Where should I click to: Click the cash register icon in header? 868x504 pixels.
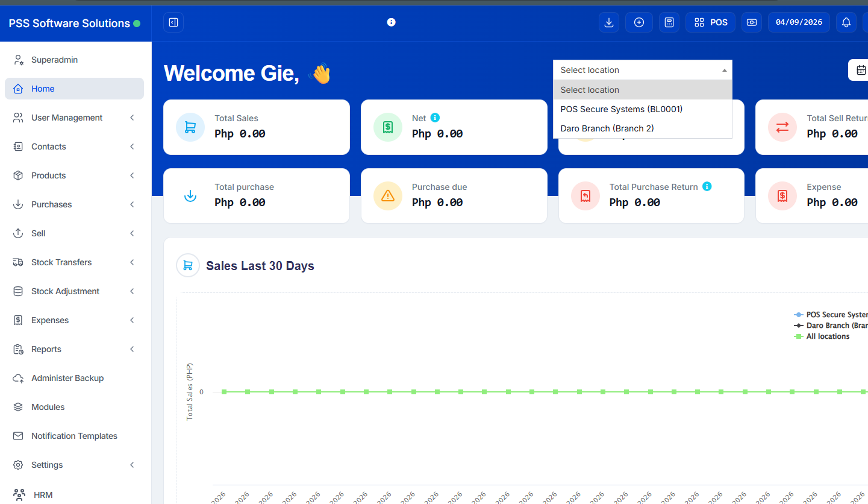point(752,22)
